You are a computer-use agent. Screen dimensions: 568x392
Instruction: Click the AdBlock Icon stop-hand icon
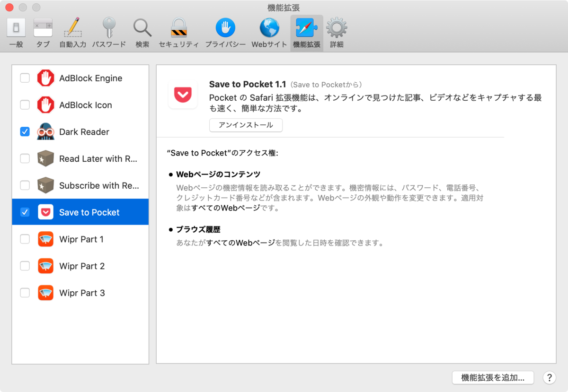point(46,105)
